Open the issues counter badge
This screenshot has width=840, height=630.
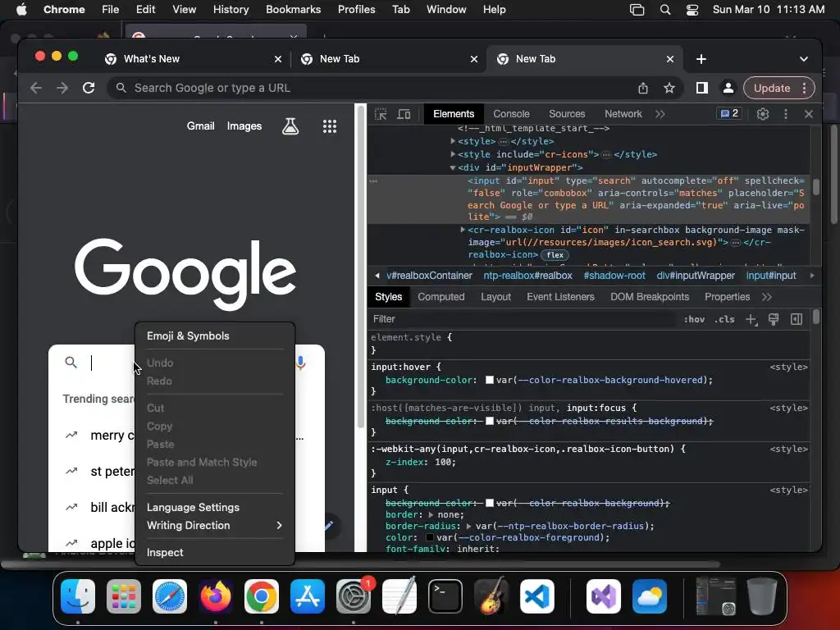pos(729,113)
